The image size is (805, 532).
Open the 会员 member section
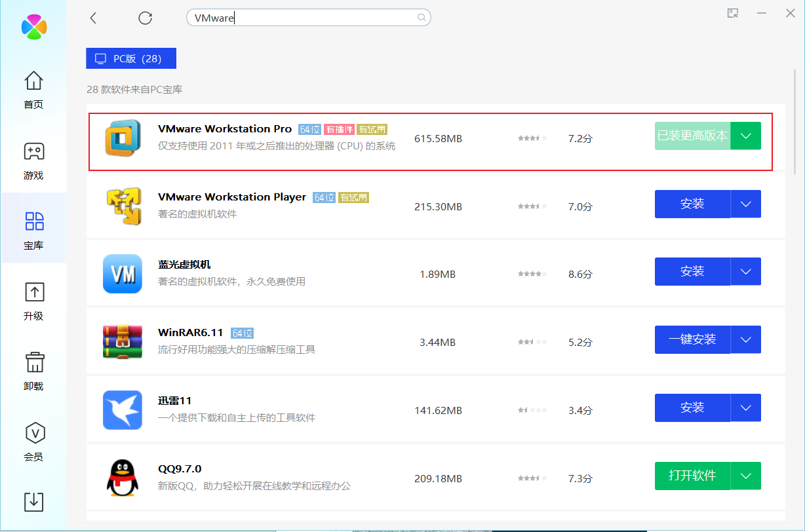[x=33, y=442]
